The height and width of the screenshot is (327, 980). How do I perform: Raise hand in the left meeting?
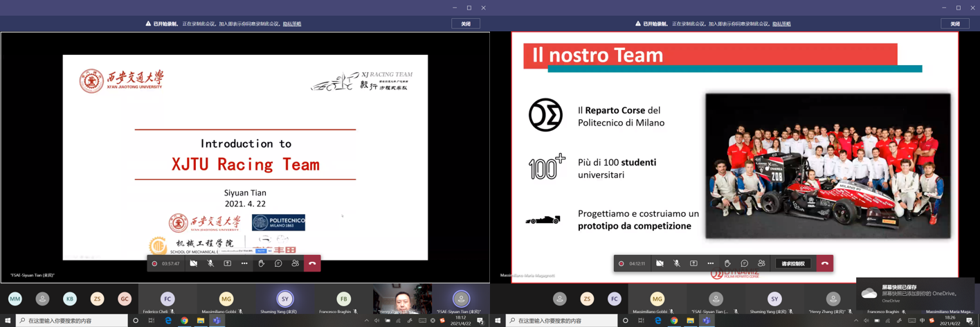[262, 264]
